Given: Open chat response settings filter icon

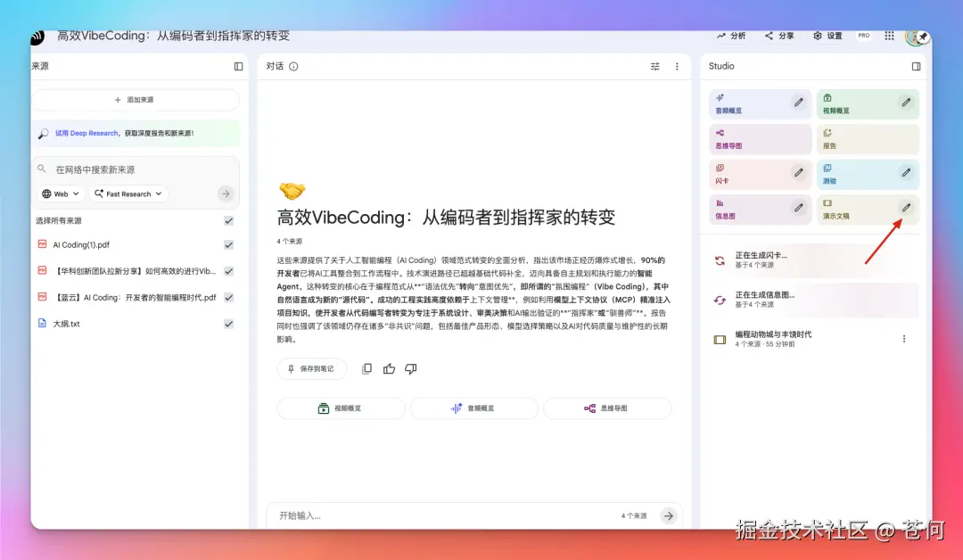Looking at the screenshot, I should [654, 66].
